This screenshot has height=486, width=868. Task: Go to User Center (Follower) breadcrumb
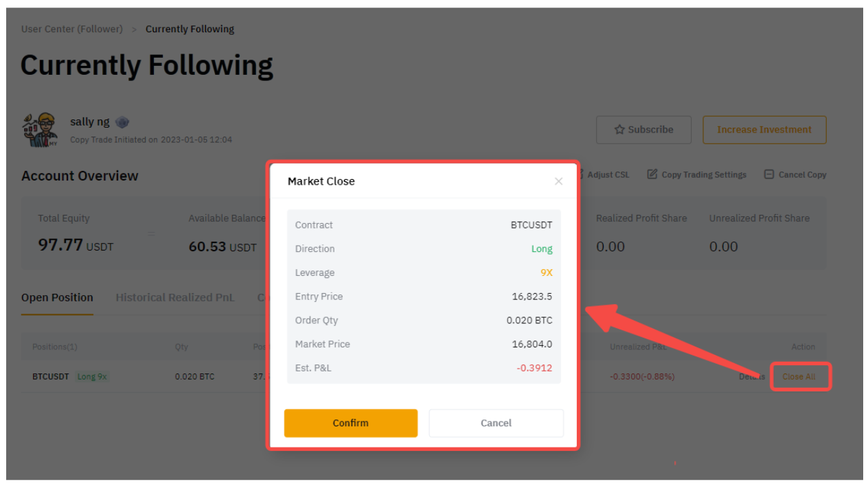(x=71, y=29)
